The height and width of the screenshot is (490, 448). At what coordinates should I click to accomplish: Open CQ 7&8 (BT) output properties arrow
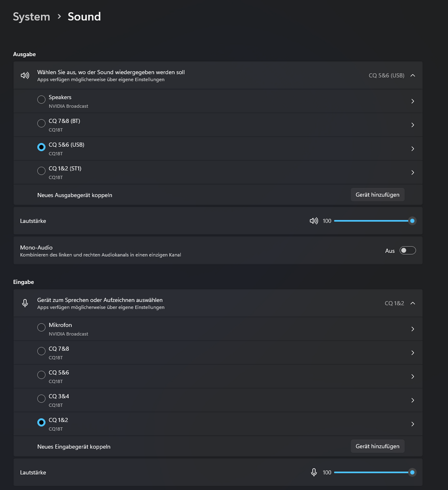point(413,125)
